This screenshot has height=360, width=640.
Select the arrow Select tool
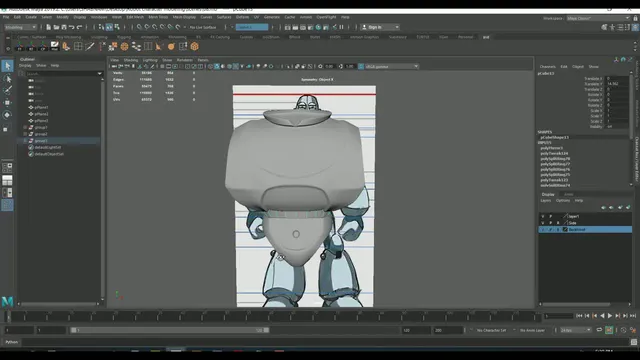(7, 65)
